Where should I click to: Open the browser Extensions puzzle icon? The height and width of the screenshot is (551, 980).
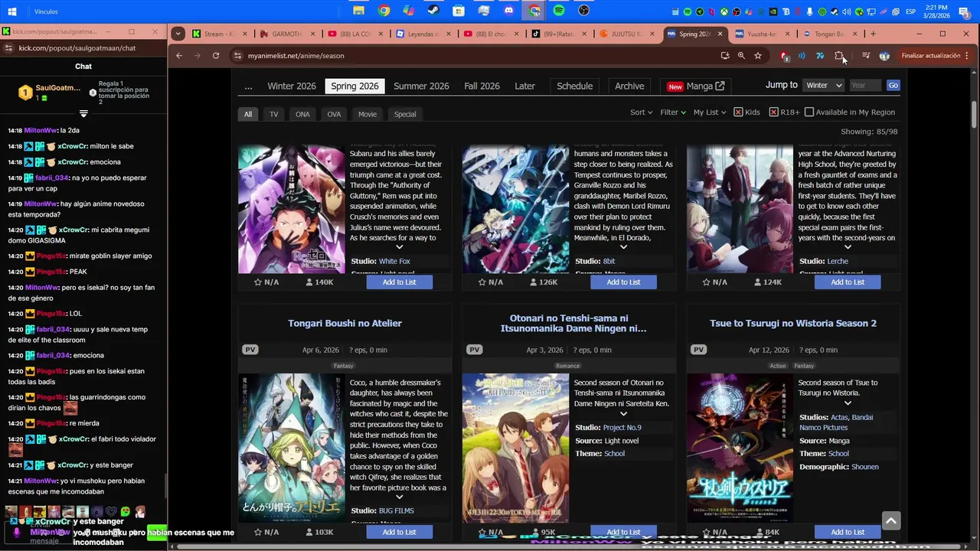(x=839, y=56)
